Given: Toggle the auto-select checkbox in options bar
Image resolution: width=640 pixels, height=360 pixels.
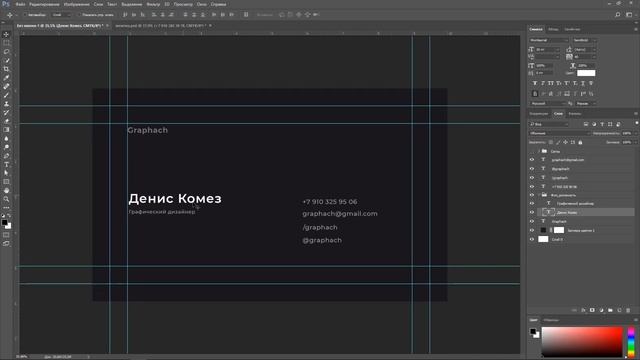Looking at the screenshot, I should coord(25,15).
